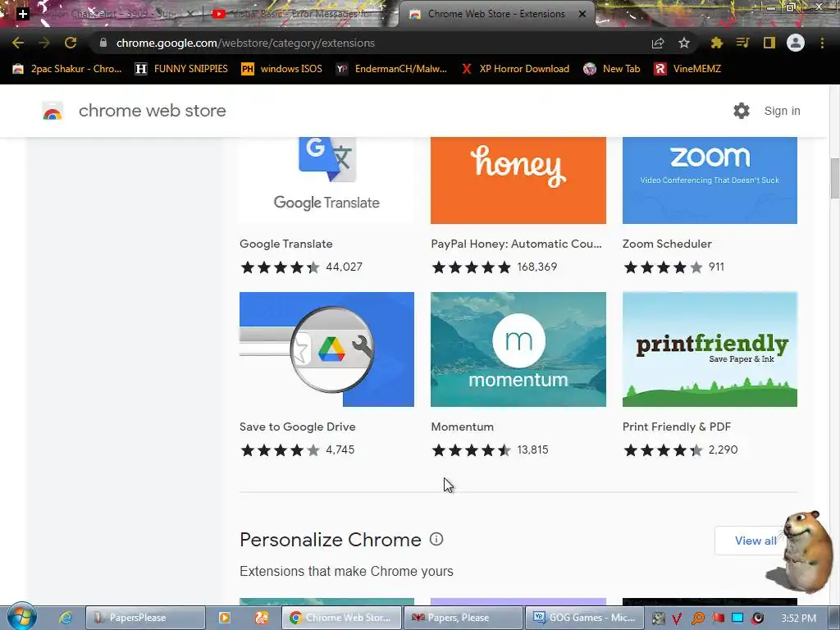Switch to PapersPlease taskbar window
The height and width of the screenshot is (630, 840).
point(146,618)
